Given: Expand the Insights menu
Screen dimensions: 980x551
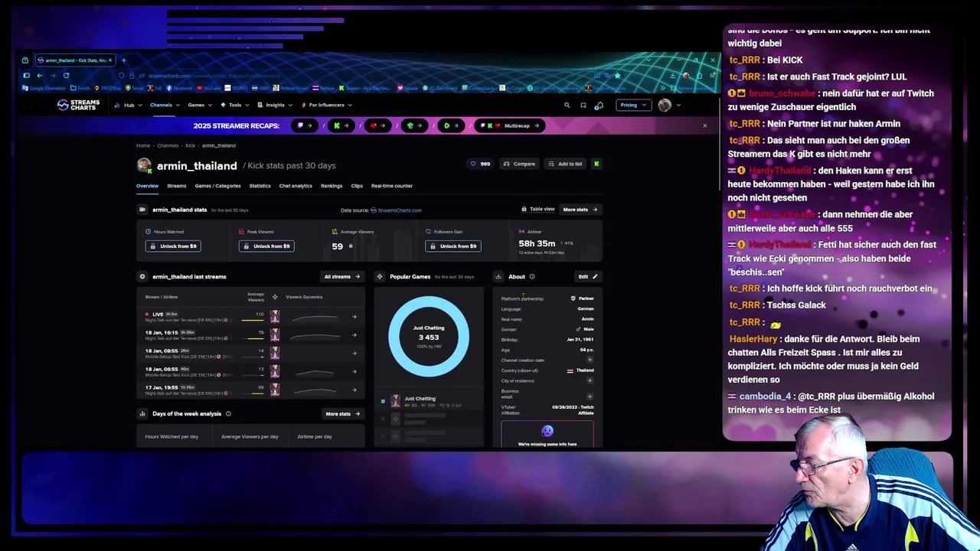Looking at the screenshot, I should pyautogui.click(x=275, y=105).
